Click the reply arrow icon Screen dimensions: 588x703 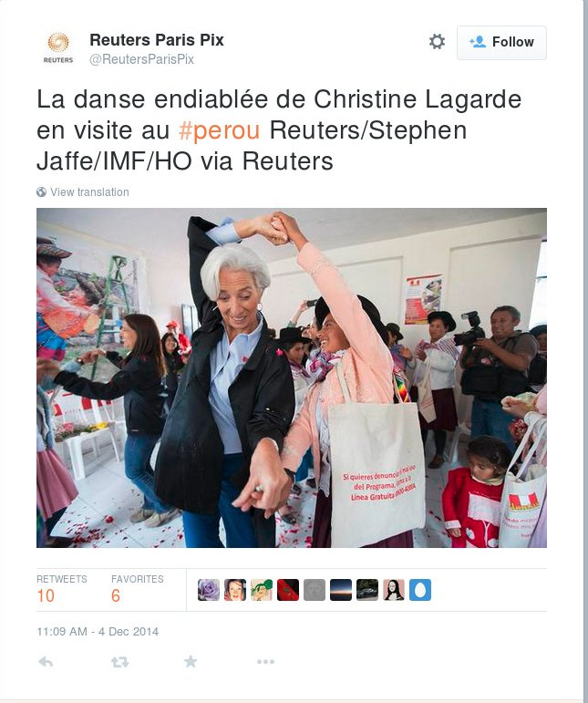46,662
